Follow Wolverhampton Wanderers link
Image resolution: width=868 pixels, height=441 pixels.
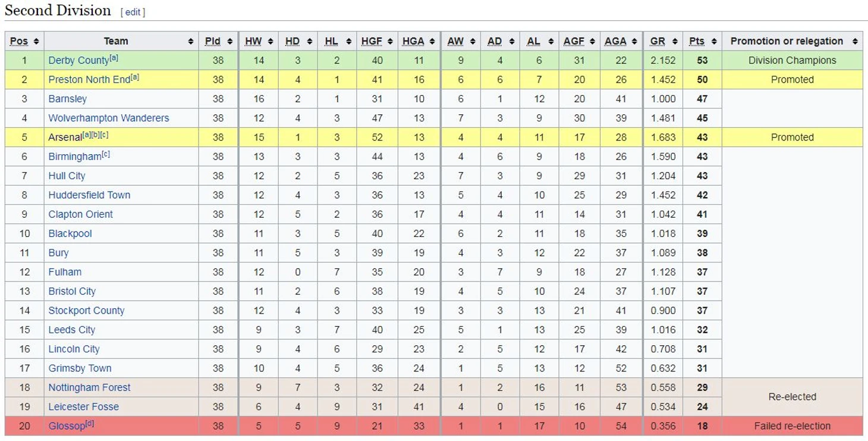pyautogui.click(x=109, y=118)
